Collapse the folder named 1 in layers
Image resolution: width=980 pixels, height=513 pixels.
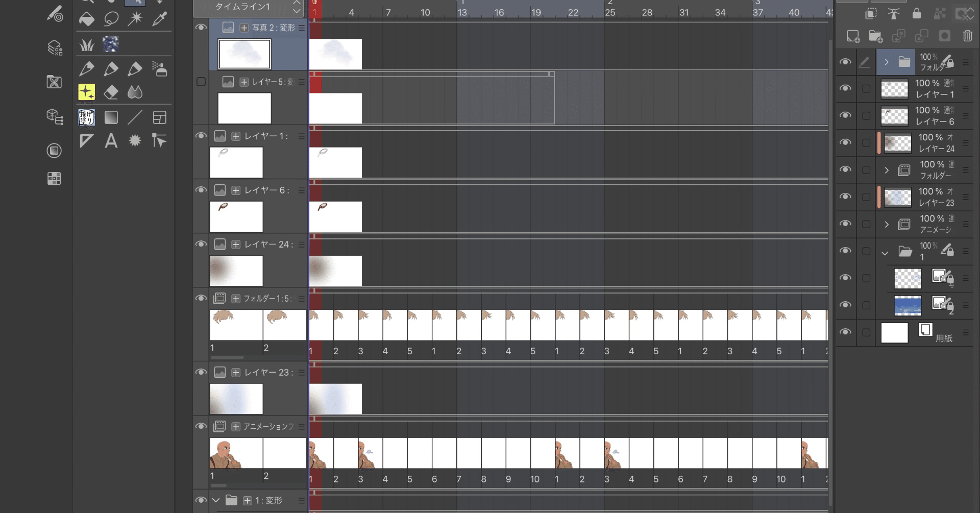click(x=885, y=253)
